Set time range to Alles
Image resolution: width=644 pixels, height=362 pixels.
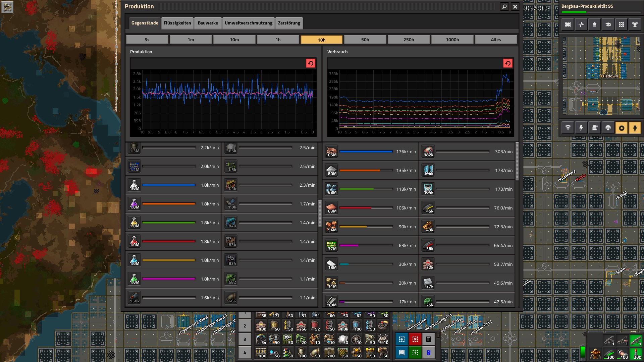[x=496, y=40]
